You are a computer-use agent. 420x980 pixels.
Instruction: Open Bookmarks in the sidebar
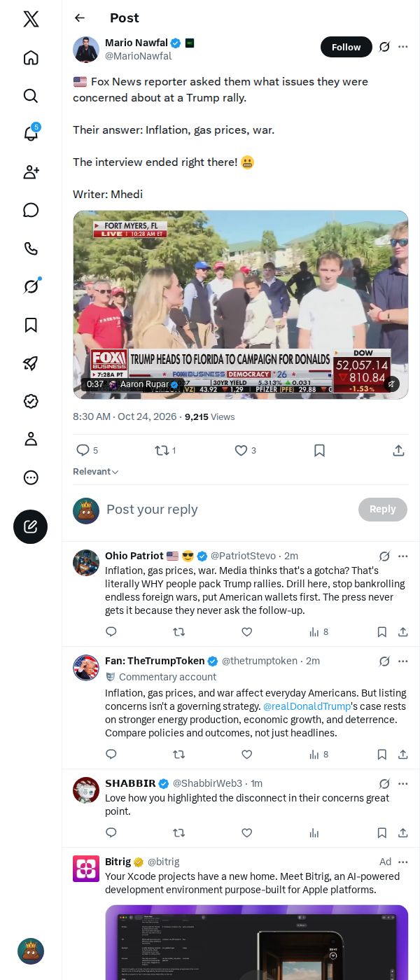[31, 325]
